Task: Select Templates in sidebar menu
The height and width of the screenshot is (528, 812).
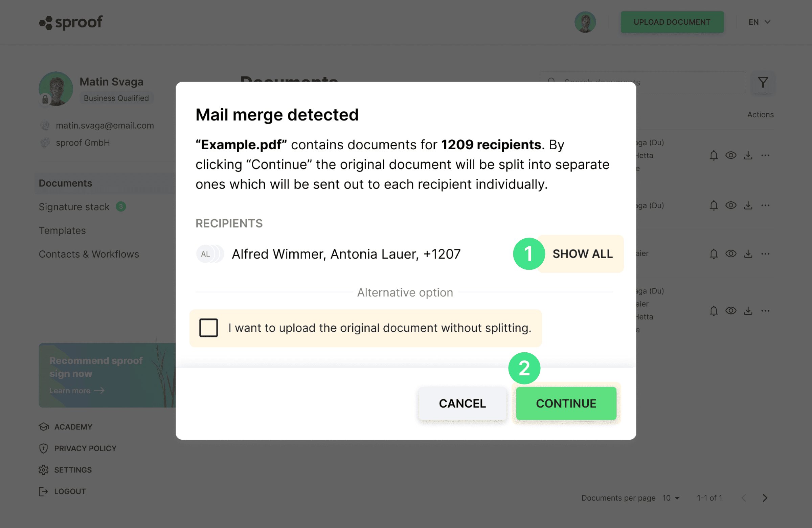Action: coord(62,230)
